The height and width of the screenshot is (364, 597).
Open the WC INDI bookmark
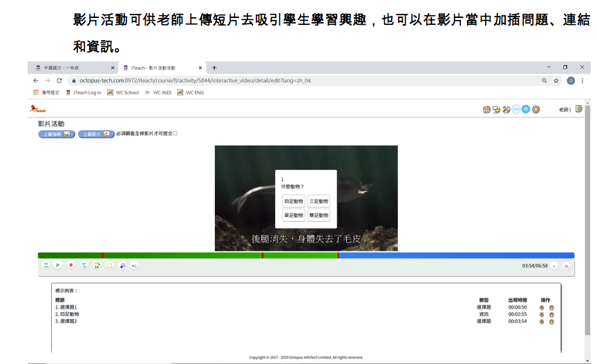(158, 93)
